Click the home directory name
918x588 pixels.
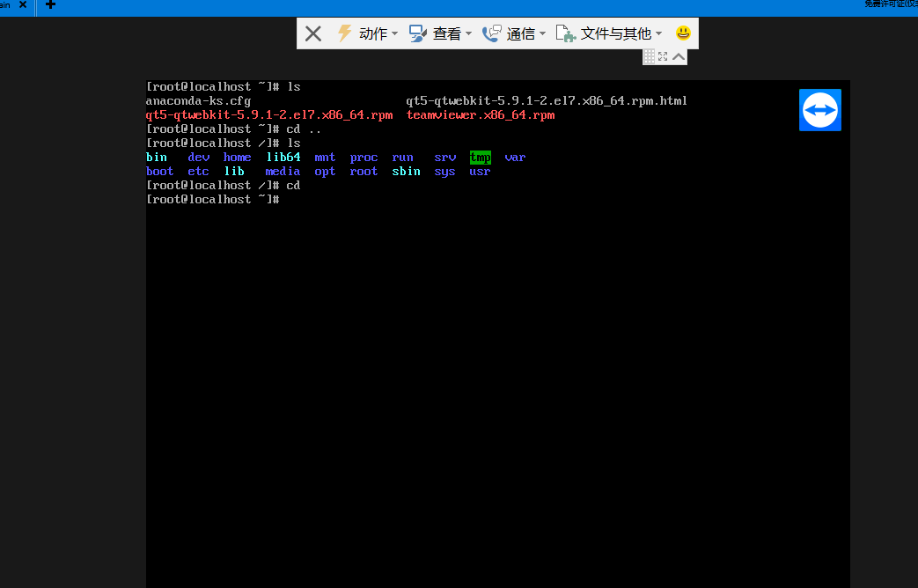pyautogui.click(x=237, y=157)
